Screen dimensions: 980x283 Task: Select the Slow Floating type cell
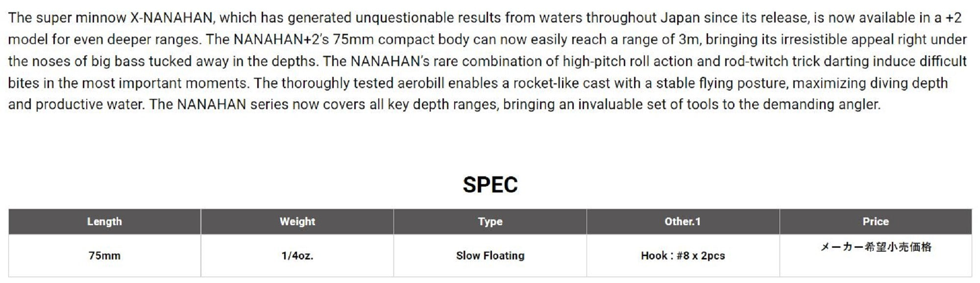[x=490, y=256]
